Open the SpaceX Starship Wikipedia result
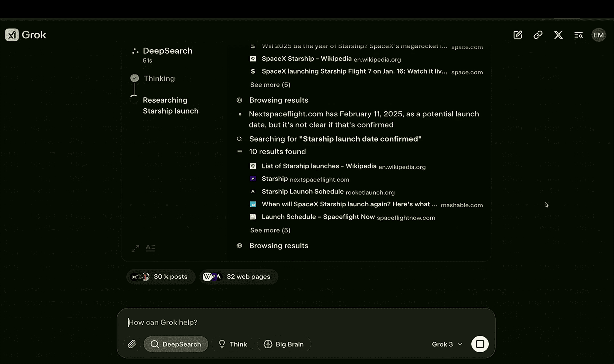The height and width of the screenshot is (364, 614). pyautogui.click(x=307, y=58)
